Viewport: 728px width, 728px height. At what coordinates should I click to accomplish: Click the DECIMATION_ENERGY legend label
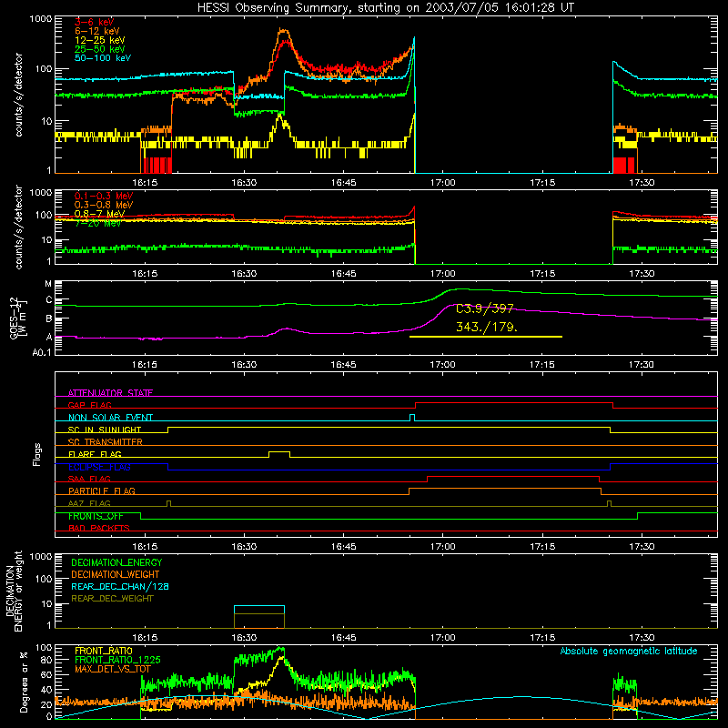(x=116, y=562)
